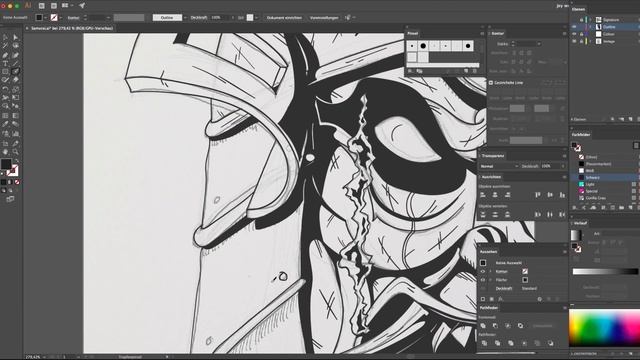Select the Eraser tool
Image resolution: width=640 pixels, height=360 pixels.
(x=16, y=80)
